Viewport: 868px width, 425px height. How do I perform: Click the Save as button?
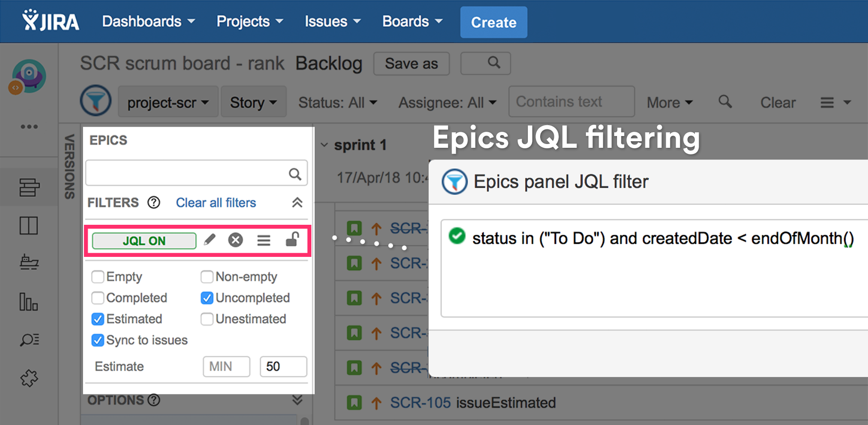pyautogui.click(x=411, y=63)
